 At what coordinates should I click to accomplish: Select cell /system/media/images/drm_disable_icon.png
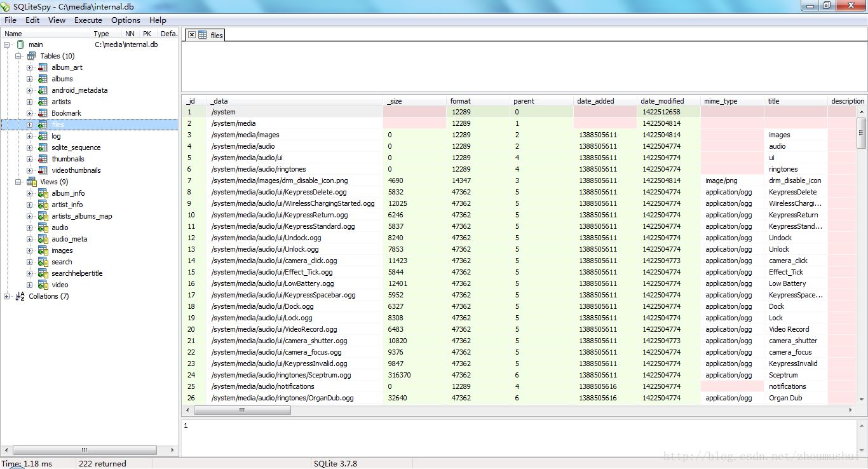pos(295,180)
